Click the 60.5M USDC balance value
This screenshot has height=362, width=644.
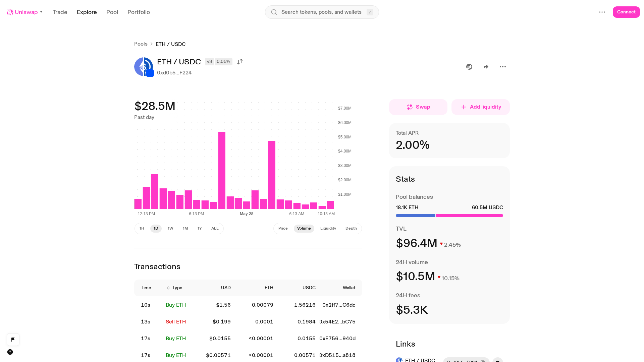[x=487, y=207]
